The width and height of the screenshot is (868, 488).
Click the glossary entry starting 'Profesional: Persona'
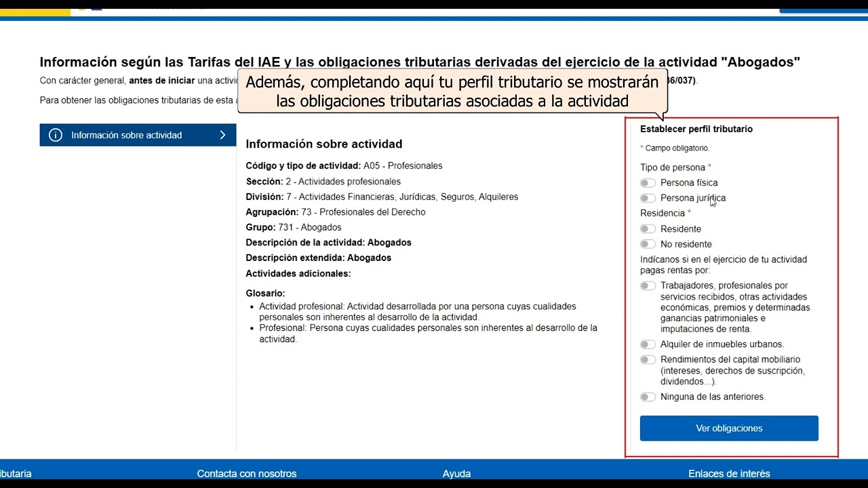(428, 333)
